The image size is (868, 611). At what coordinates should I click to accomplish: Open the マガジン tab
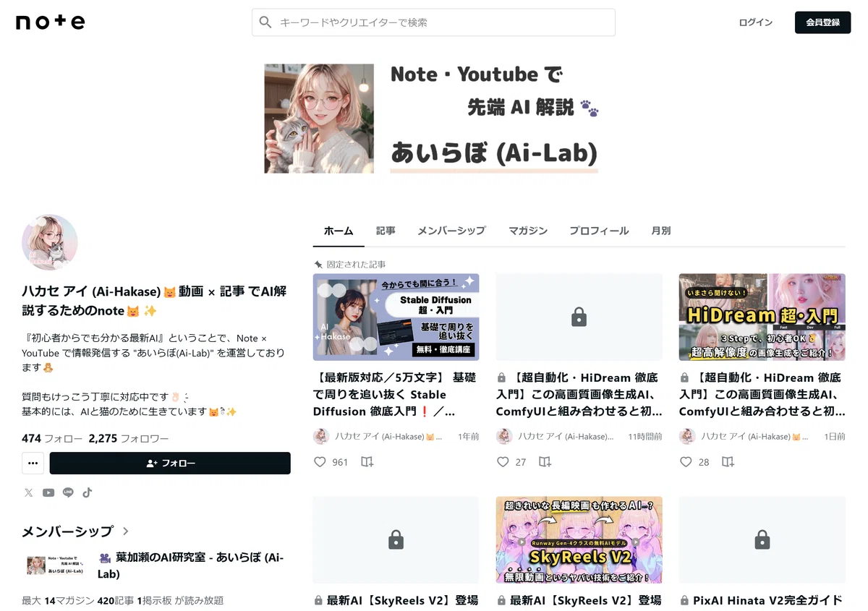[x=528, y=231]
